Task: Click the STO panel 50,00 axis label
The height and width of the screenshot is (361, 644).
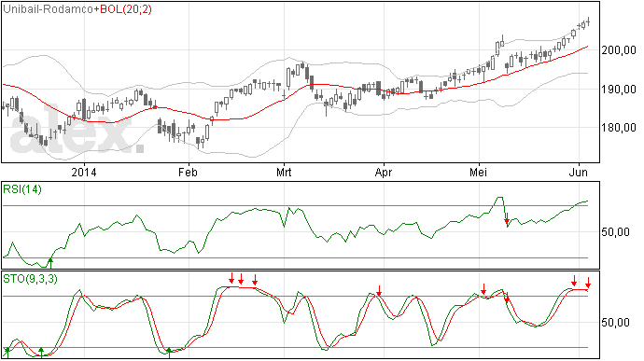Action: click(615, 323)
